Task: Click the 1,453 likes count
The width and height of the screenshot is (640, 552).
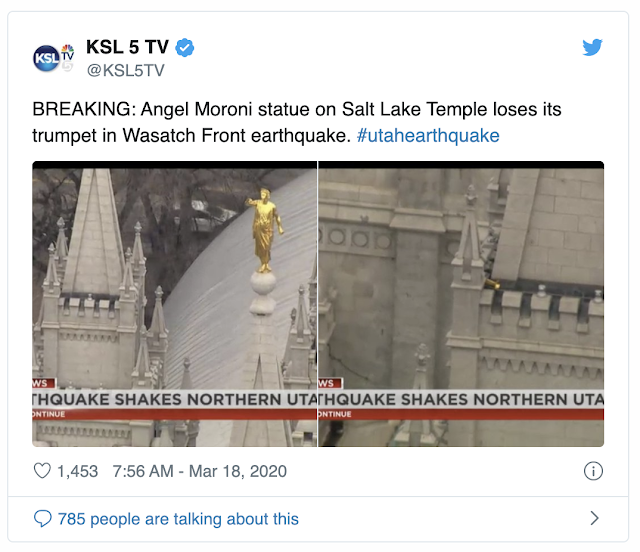Action: (78, 471)
